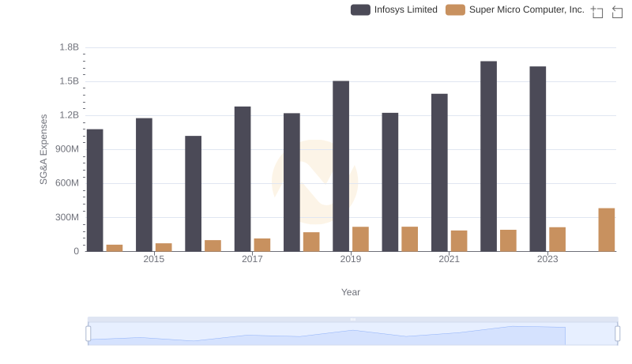Image resolution: width=632 pixels, height=364 pixels.
Task: Click the left handle of zoom slider
Action: coord(88,333)
